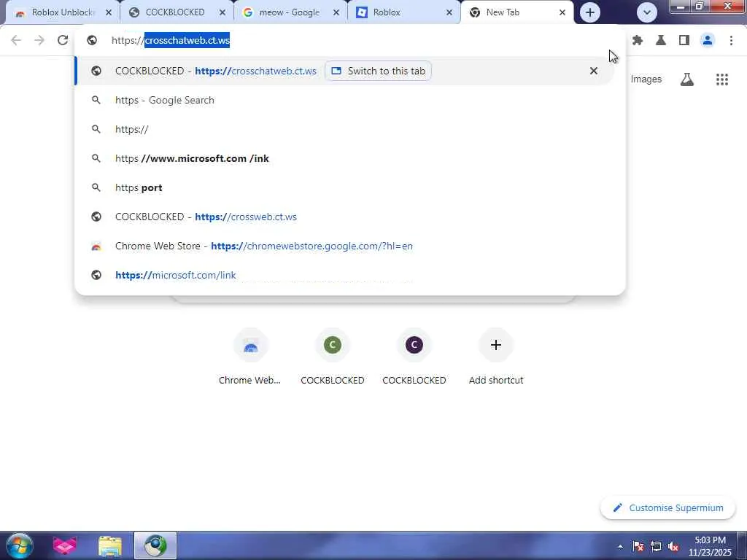Close the meow - Google tab
This screenshot has width=747, height=560.
coord(336,13)
